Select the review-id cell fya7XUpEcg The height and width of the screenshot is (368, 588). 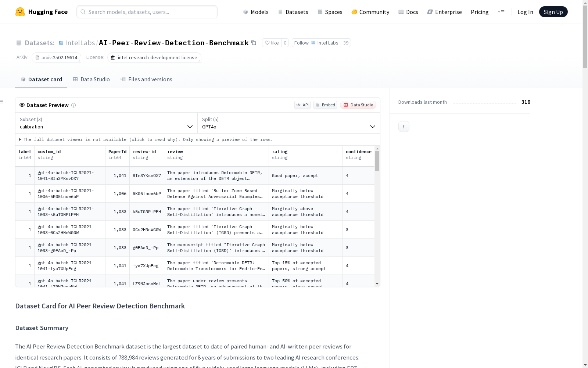147,266
